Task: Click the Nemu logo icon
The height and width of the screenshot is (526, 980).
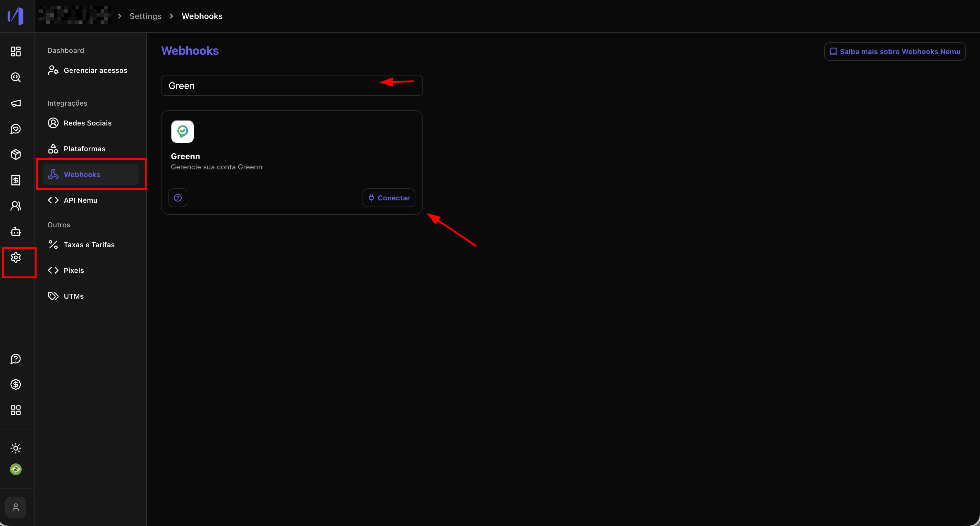Action: (16, 16)
